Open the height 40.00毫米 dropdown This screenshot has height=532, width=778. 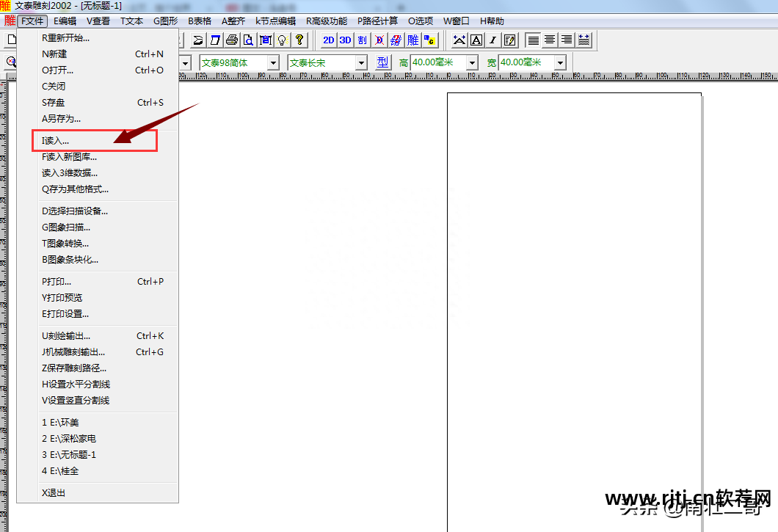pyautogui.click(x=472, y=63)
